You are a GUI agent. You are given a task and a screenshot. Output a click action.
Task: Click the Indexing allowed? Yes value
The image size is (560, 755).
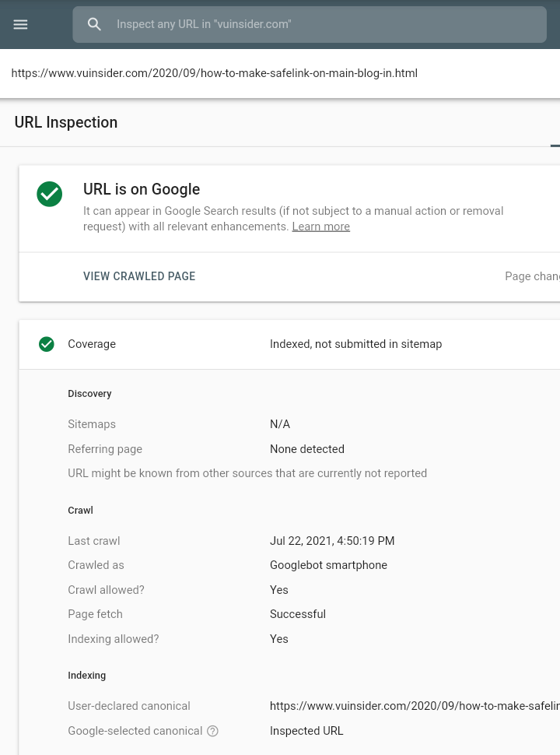tap(279, 640)
